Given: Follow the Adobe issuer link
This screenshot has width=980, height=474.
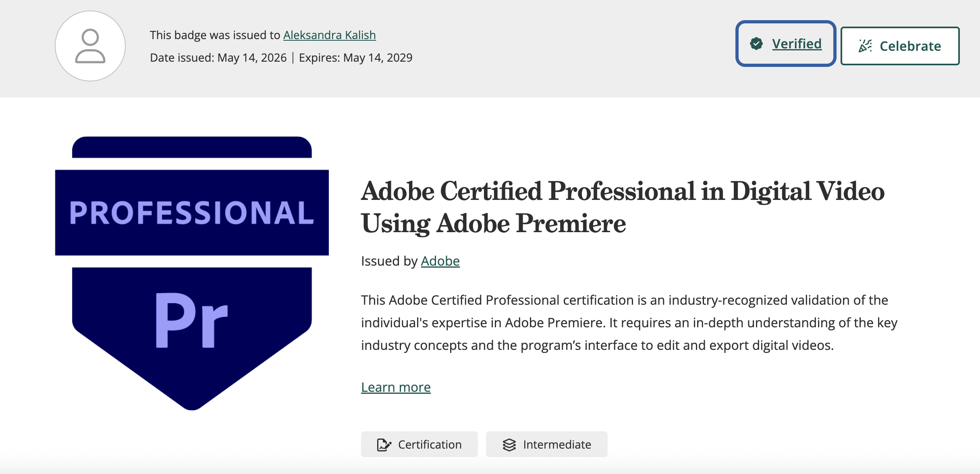Looking at the screenshot, I should click(440, 261).
